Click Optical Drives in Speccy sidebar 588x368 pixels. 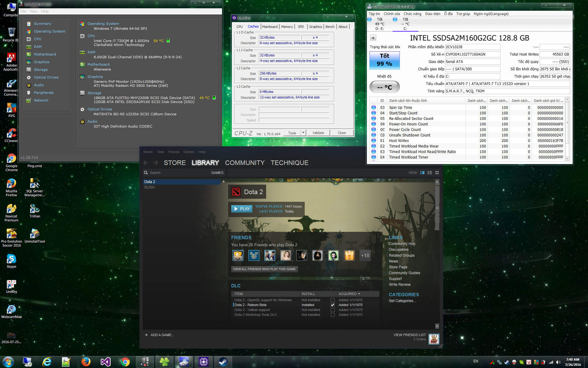[46, 77]
